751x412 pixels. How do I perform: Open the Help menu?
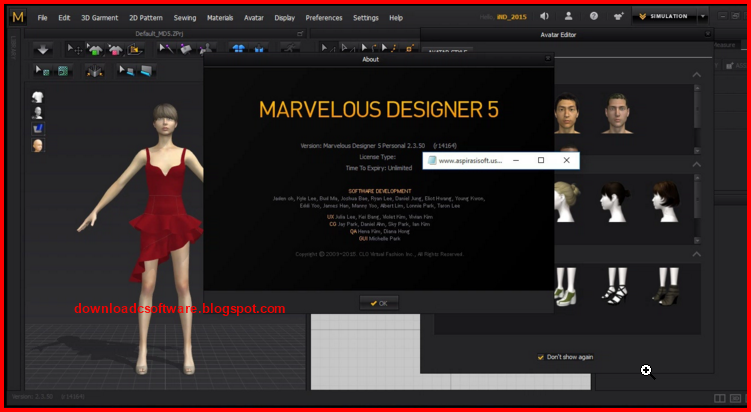pos(396,18)
